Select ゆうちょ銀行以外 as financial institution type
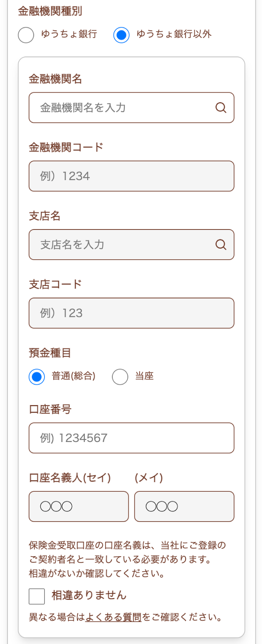Image resolution: width=263 pixels, height=644 pixels. (x=121, y=35)
